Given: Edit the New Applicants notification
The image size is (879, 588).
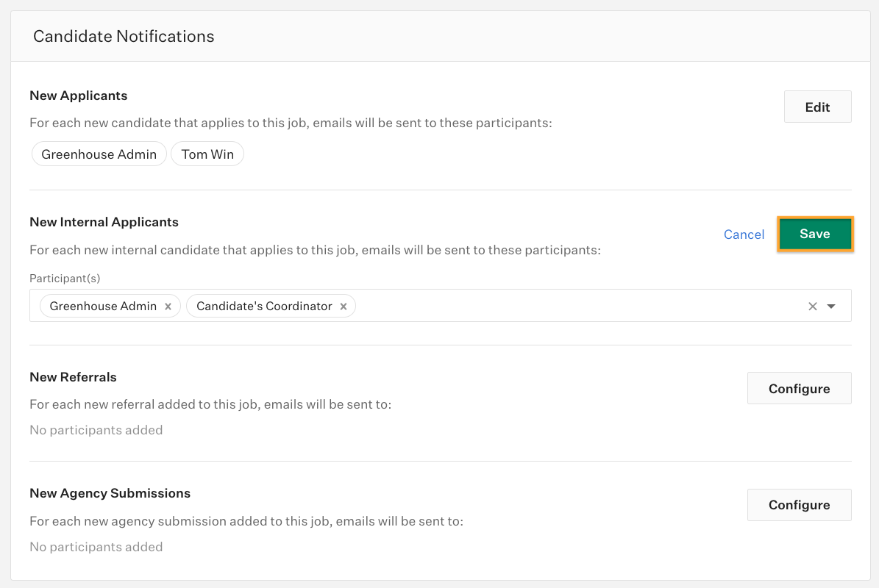Looking at the screenshot, I should click(817, 107).
